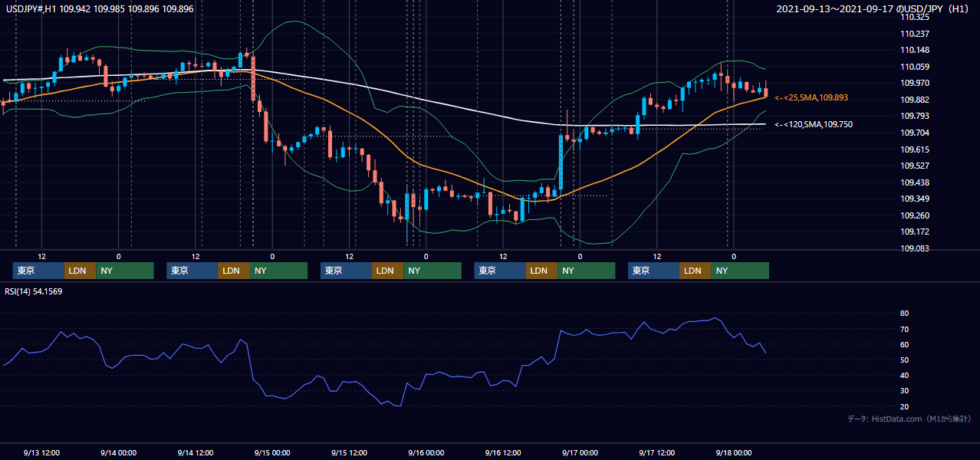Select RSI axis level 60
The width and height of the screenshot is (980, 460).
click(x=905, y=344)
